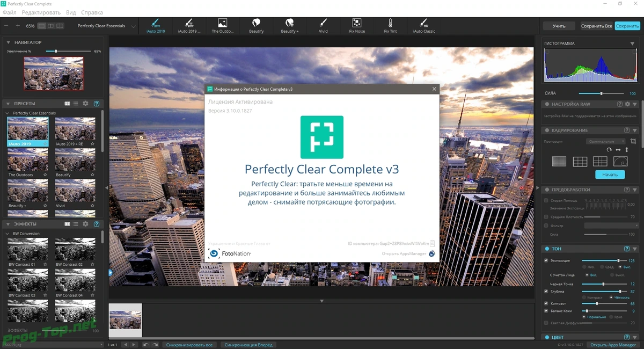Activate the crop tool icon
Screen dimensions: 644x349
[x=633, y=141]
